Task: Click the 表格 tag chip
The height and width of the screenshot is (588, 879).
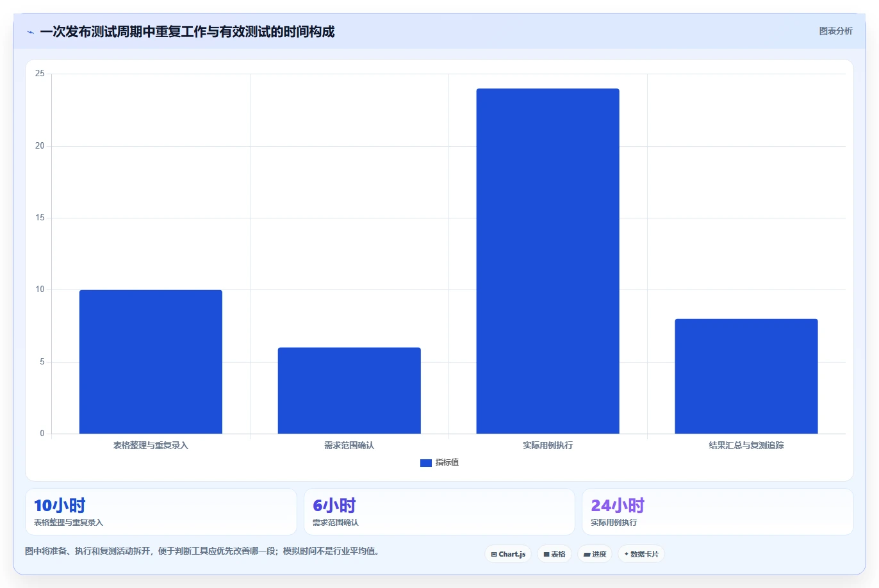Action: tap(554, 554)
